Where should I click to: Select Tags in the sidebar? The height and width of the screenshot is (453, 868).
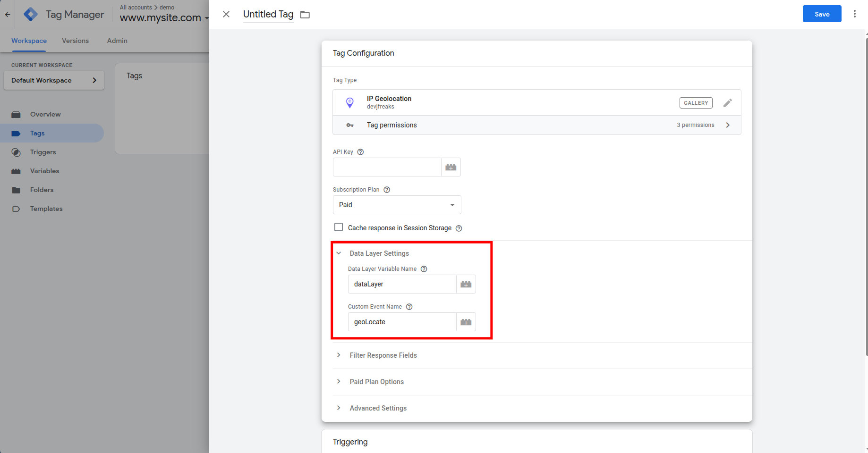pos(52,133)
